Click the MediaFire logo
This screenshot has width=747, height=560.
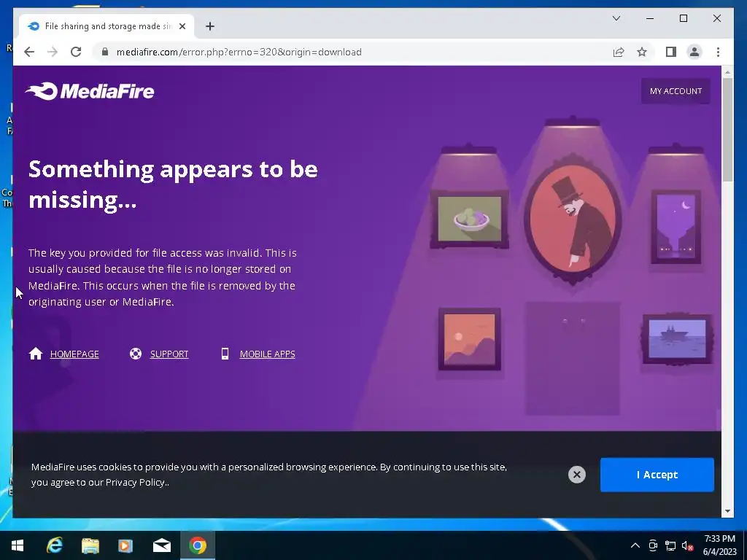[90, 91]
